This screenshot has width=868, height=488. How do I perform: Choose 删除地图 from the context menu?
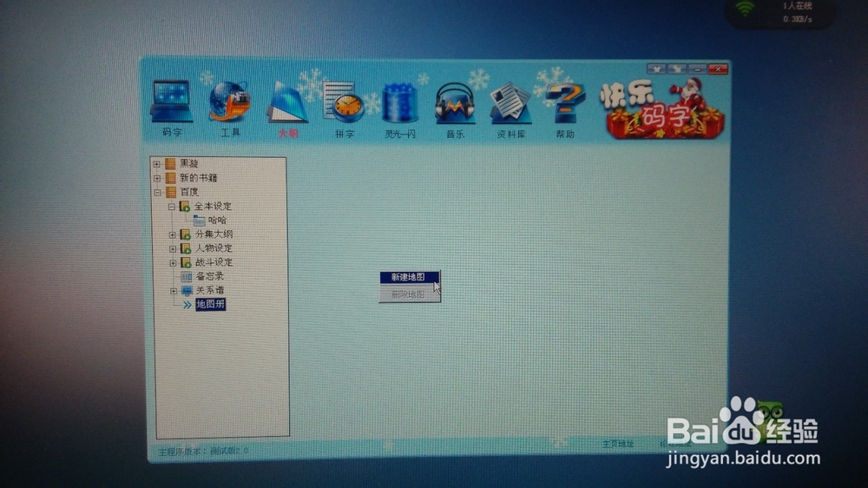click(409, 294)
